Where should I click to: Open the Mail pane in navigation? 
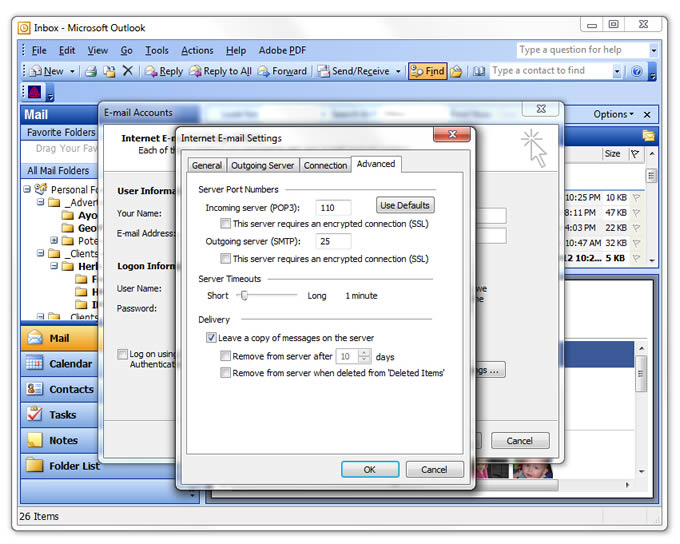click(59, 338)
